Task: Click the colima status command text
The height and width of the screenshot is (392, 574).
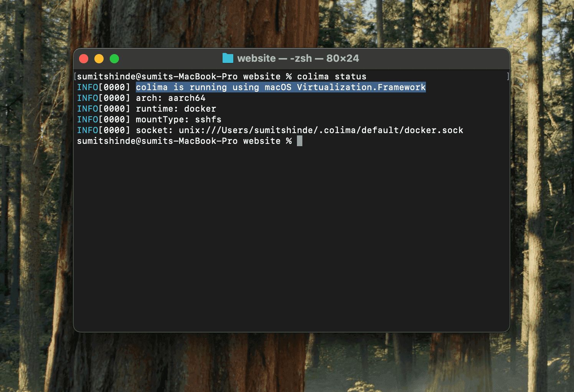Action: (x=332, y=76)
